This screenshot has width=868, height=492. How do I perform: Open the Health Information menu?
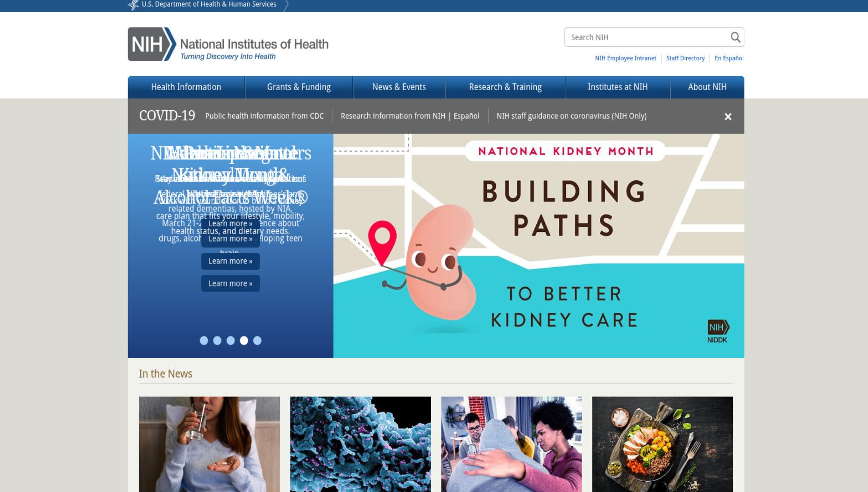point(186,87)
